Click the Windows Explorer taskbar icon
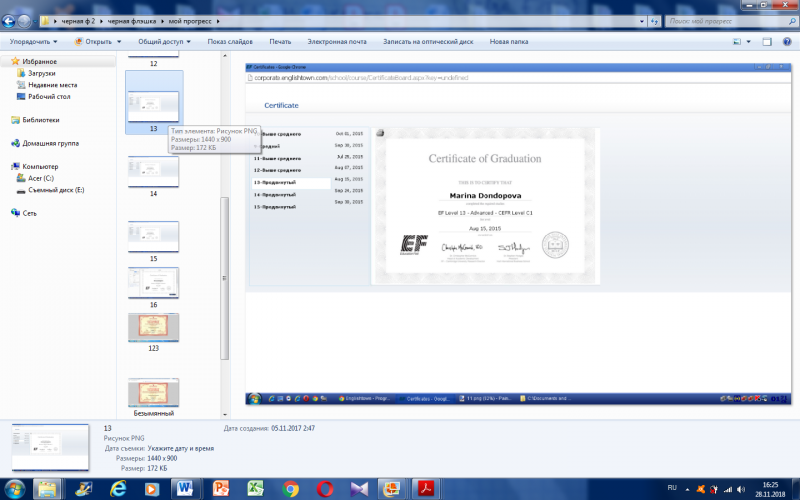The height and width of the screenshot is (500, 800). (47, 489)
